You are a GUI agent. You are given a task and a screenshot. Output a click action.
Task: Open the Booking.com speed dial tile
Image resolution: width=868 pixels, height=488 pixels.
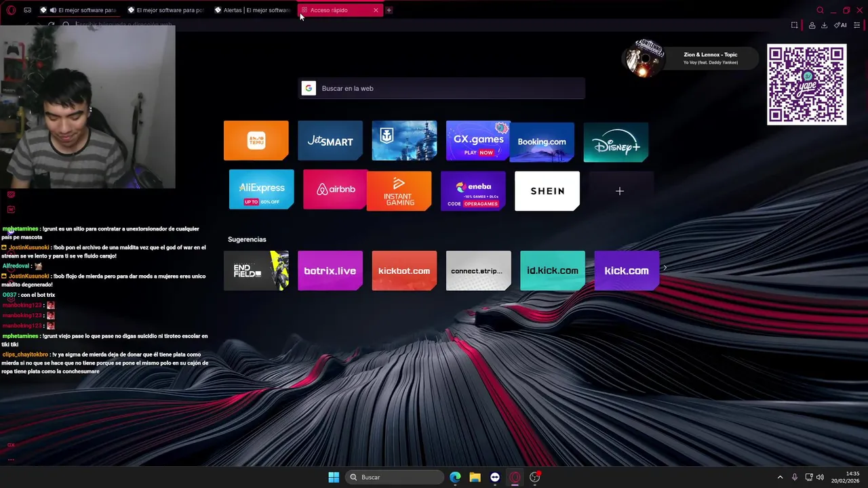click(542, 142)
